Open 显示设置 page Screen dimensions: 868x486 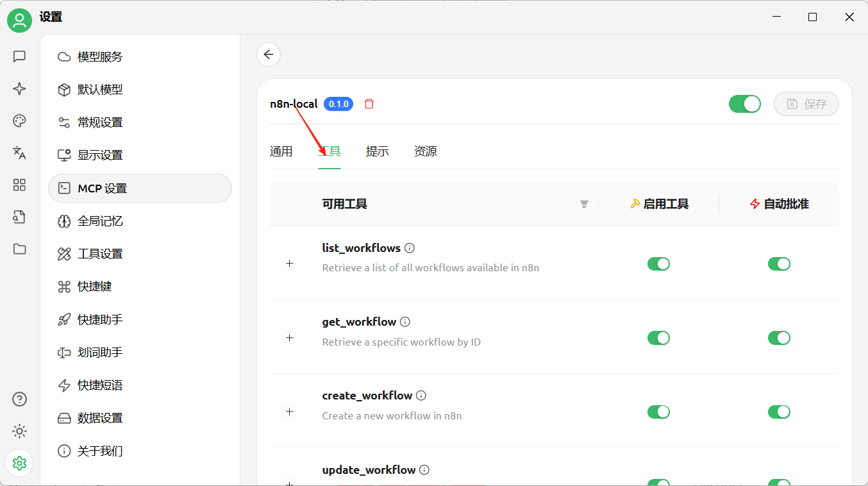click(140, 155)
